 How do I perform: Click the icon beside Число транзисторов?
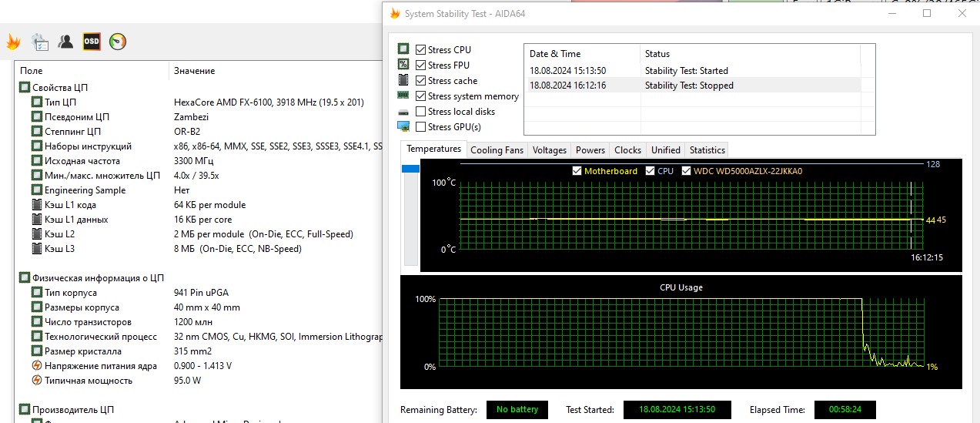[x=37, y=322]
